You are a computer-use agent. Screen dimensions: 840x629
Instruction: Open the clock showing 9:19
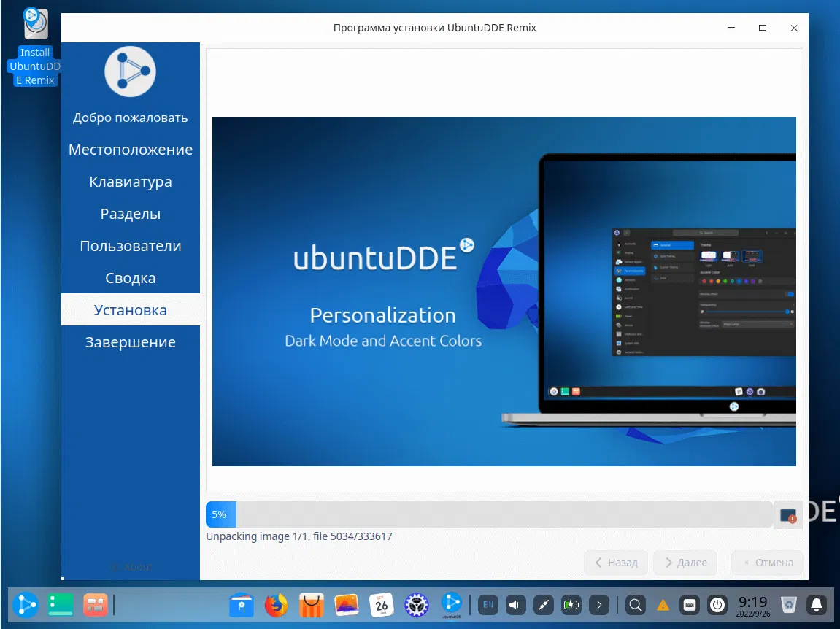pyautogui.click(x=752, y=606)
